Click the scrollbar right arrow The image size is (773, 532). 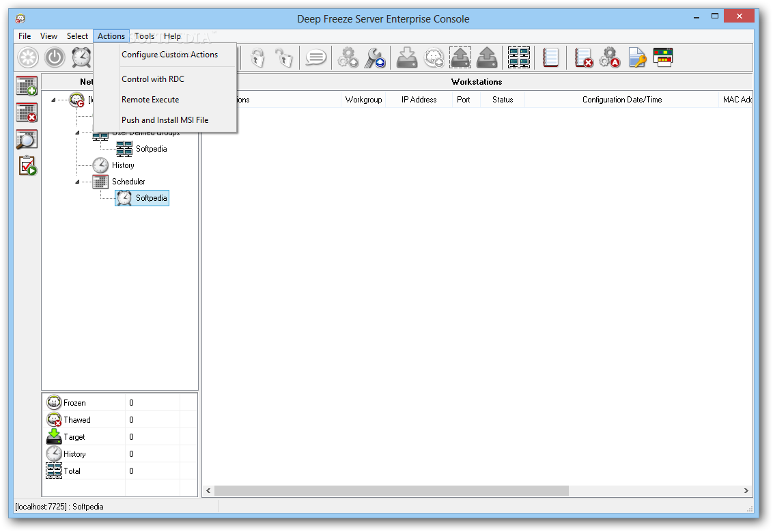click(x=746, y=490)
